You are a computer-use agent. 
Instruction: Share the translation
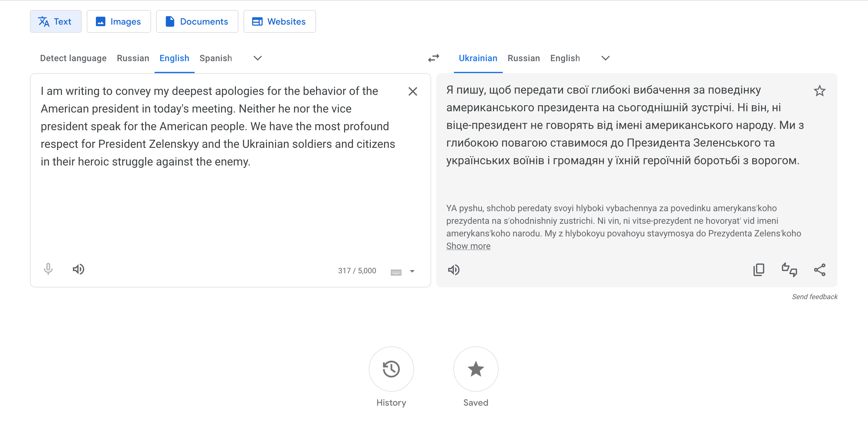coord(819,270)
